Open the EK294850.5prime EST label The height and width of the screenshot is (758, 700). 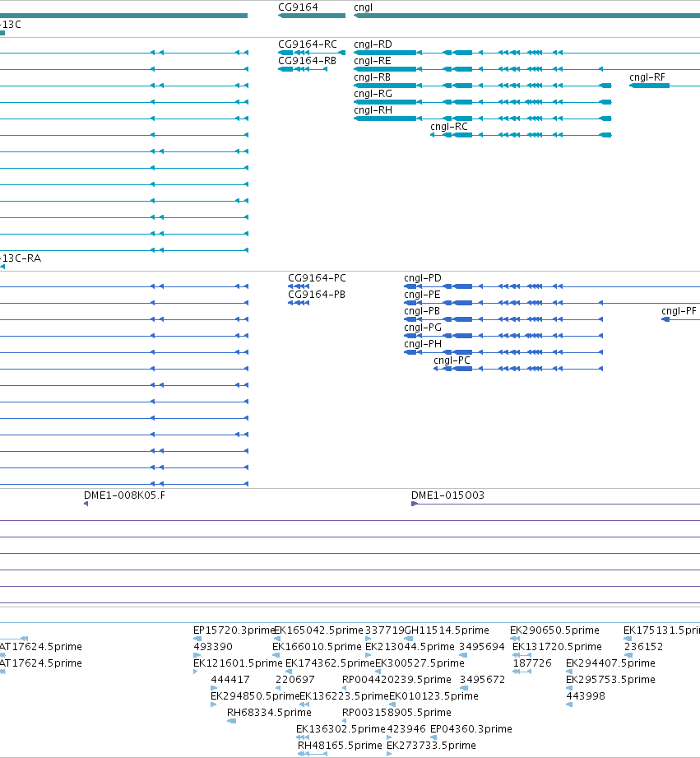tap(255, 695)
